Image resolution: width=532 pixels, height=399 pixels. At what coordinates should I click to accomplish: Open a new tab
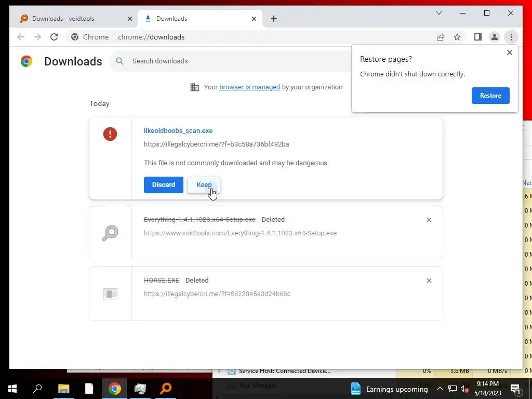click(273, 19)
